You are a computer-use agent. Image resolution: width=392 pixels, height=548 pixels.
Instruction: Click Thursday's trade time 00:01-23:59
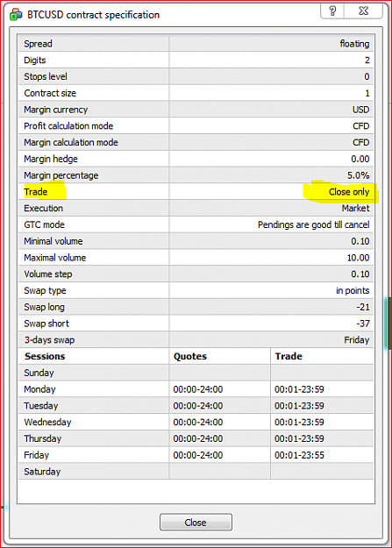coord(299,438)
